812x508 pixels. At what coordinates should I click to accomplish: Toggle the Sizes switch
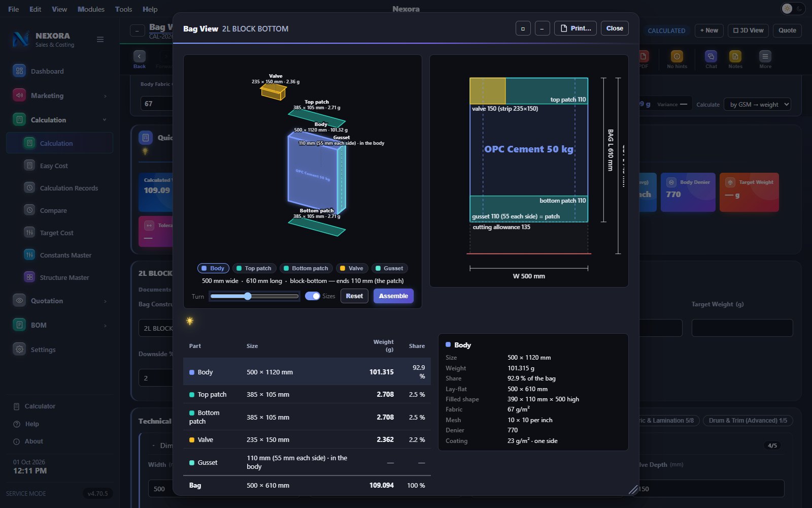(x=312, y=296)
